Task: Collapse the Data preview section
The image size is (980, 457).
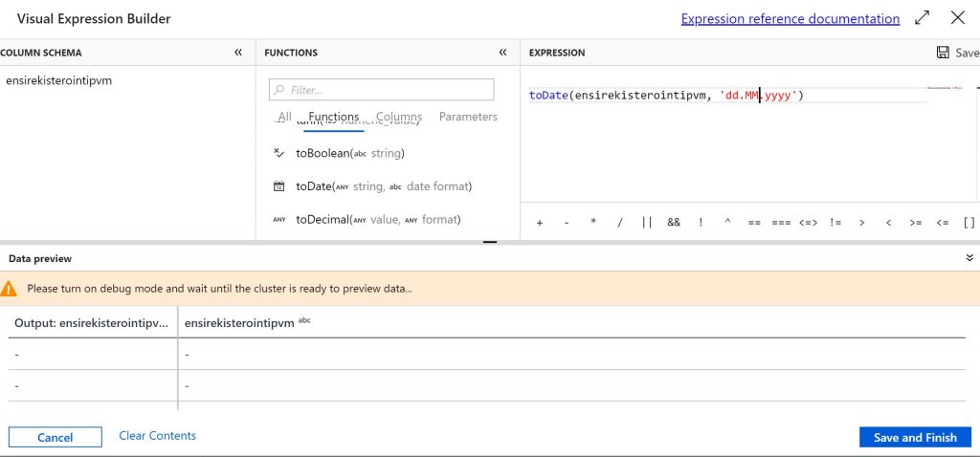Action: [969, 258]
